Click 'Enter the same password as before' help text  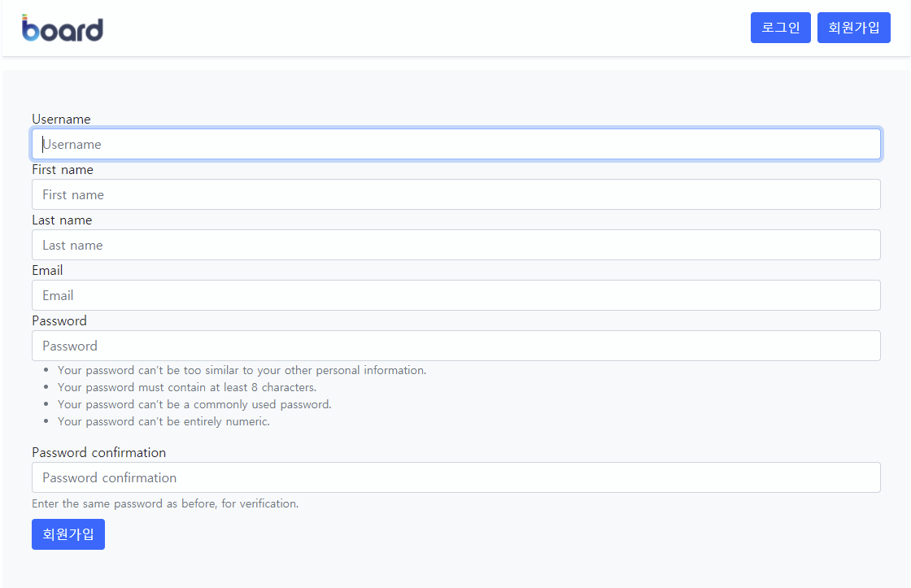165,503
